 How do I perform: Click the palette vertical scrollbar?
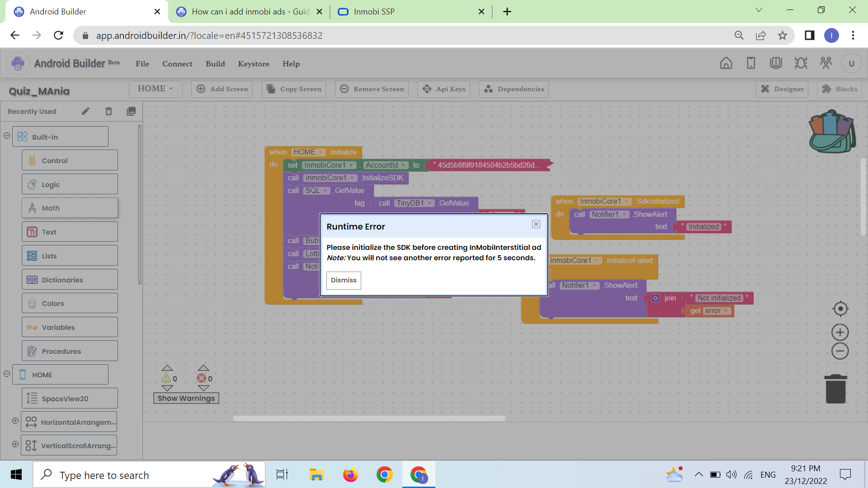pyautogui.click(x=140, y=205)
